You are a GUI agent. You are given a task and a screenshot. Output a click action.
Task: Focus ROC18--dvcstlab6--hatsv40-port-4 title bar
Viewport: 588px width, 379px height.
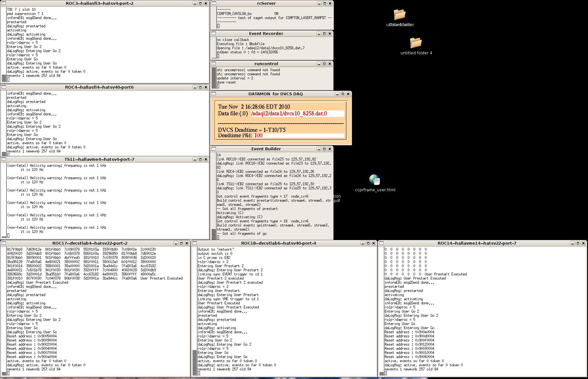[x=278, y=243]
